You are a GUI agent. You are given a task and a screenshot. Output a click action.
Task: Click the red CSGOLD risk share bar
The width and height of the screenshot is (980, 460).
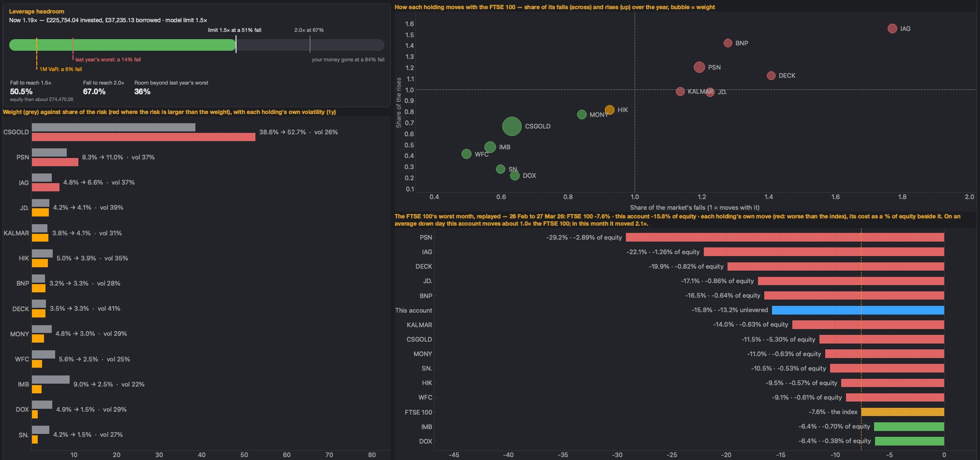tap(144, 137)
